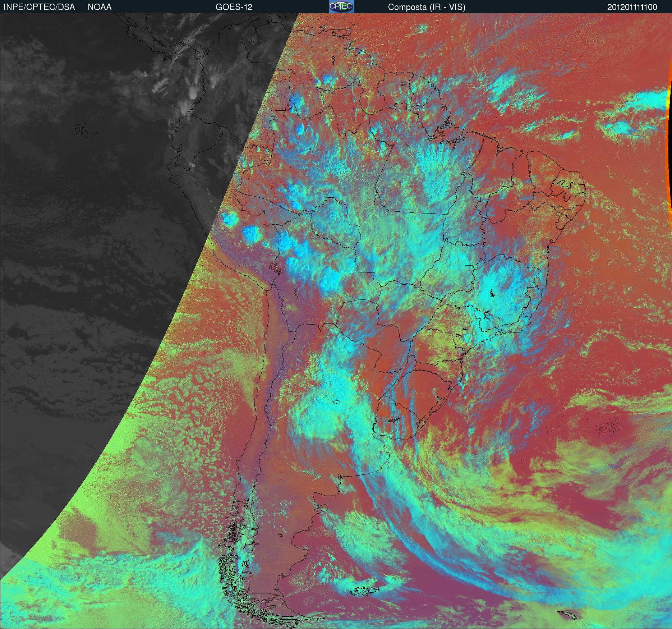The image size is (672, 629).
Task: Click the Composta (IR - VIS) title
Action: 427,7
